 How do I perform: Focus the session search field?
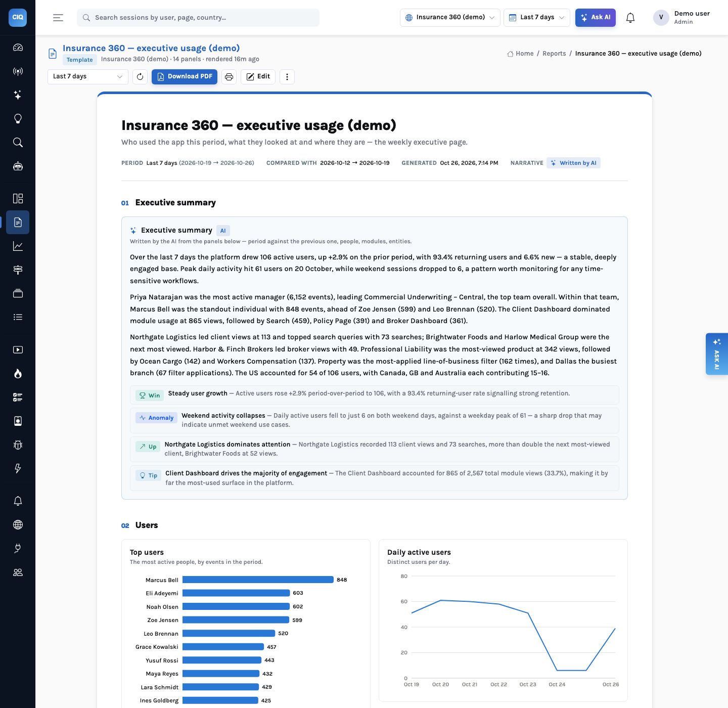(x=198, y=18)
